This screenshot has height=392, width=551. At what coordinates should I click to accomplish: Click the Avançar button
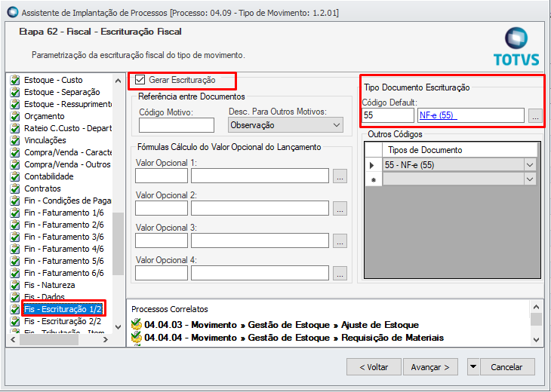(x=430, y=366)
